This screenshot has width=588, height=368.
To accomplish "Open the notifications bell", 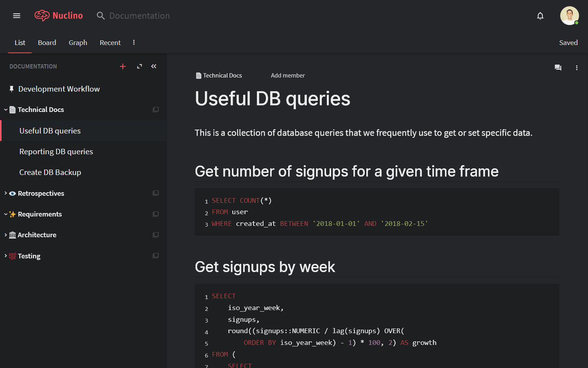I will pos(540,16).
